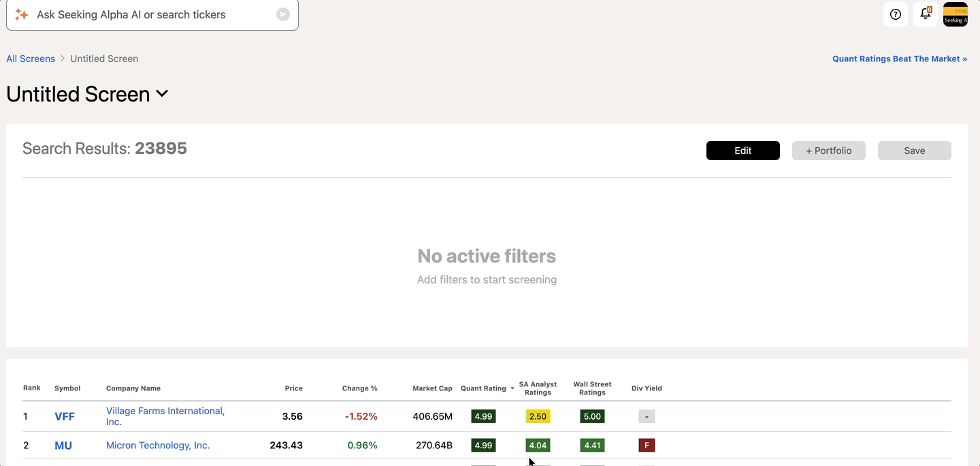Click the AI sparkle icon in search bar
The height and width of the screenshot is (466, 980).
coord(22,14)
